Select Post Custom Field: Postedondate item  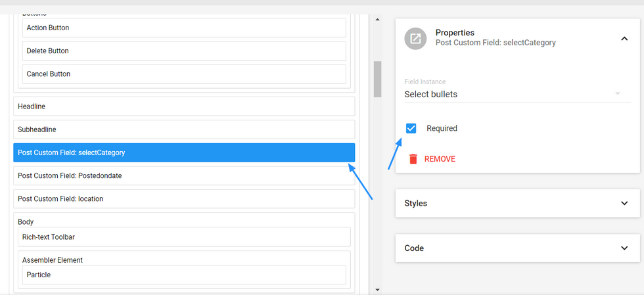[x=184, y=175]
